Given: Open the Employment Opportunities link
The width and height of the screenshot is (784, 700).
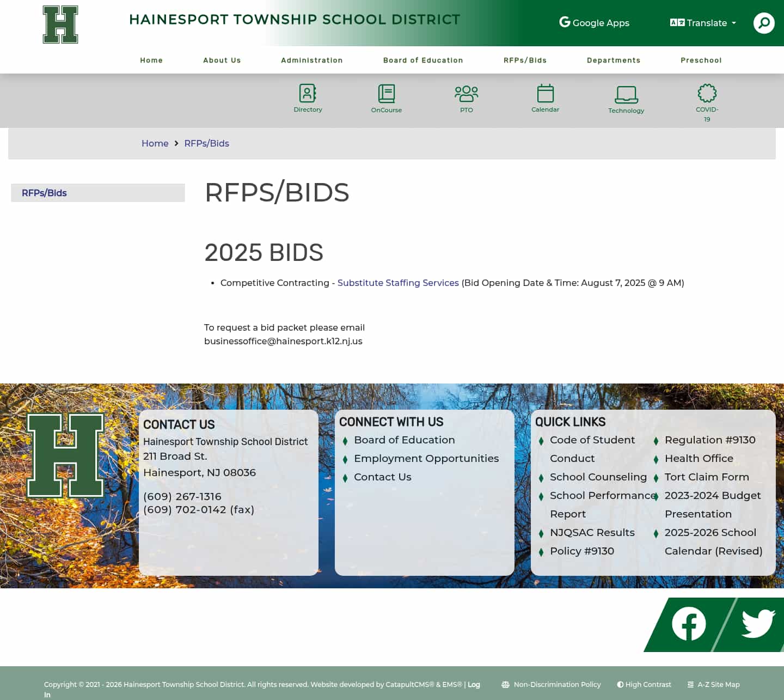Looking at the screenshot, I should pos(426,458).
